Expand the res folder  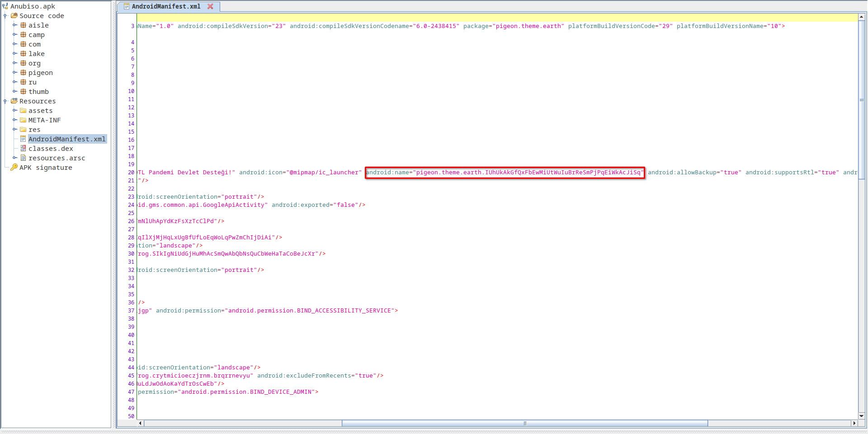pos(14,130)
